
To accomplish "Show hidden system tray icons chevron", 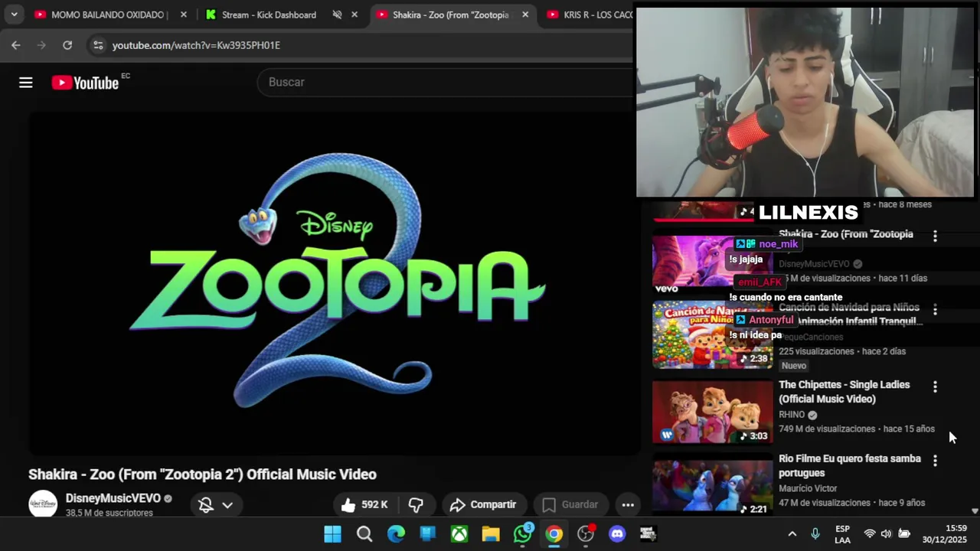I will pos(792,534).
